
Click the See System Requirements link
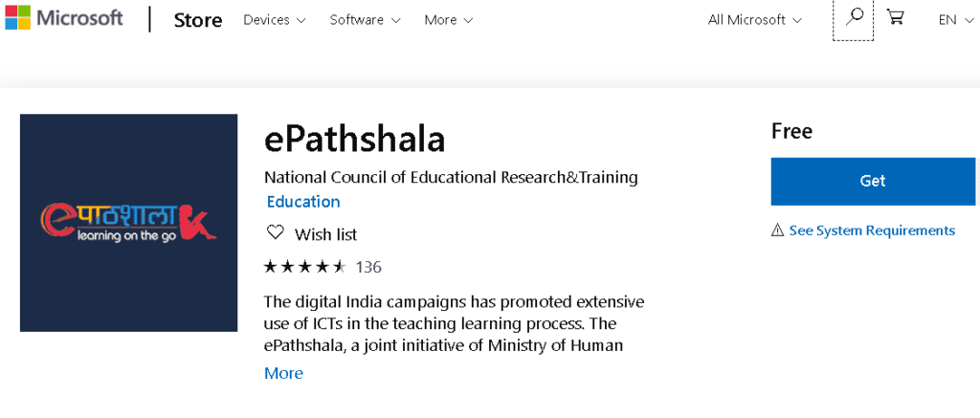pyautogui.click(x=872, y=231)
